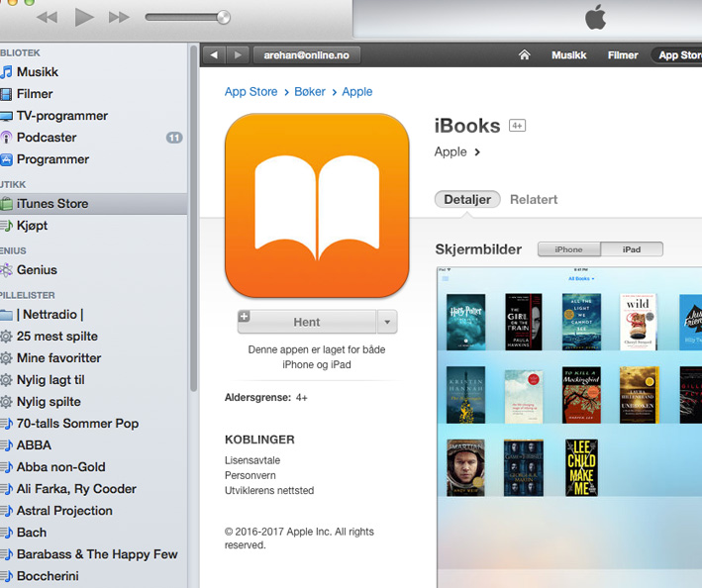
Task: Open the Lisensavtale link
Action: (252, 460)
